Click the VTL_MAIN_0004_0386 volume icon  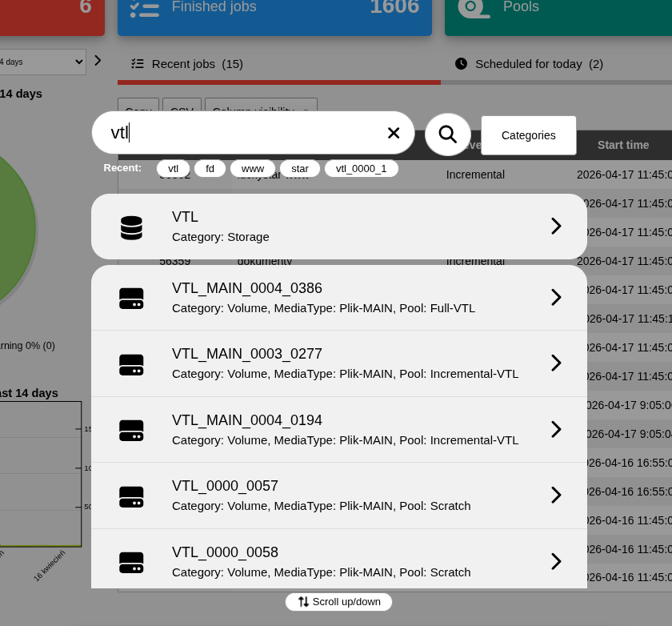(x=131, y=299)
